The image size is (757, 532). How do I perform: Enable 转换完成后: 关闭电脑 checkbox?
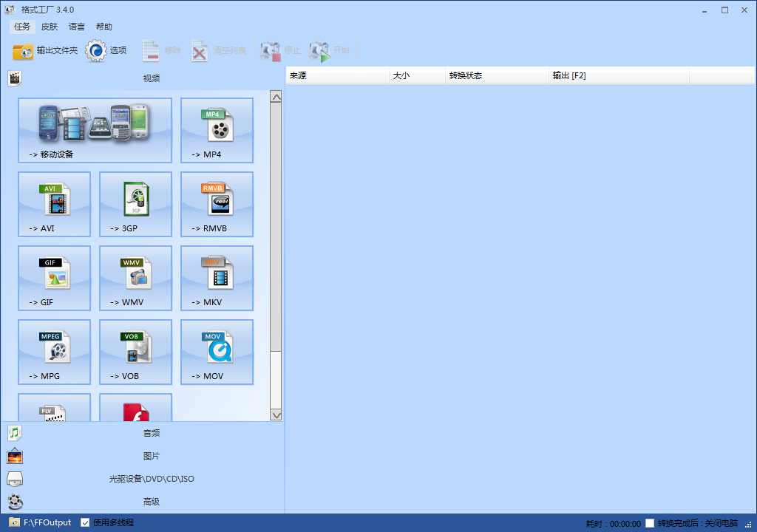(650, 523)
